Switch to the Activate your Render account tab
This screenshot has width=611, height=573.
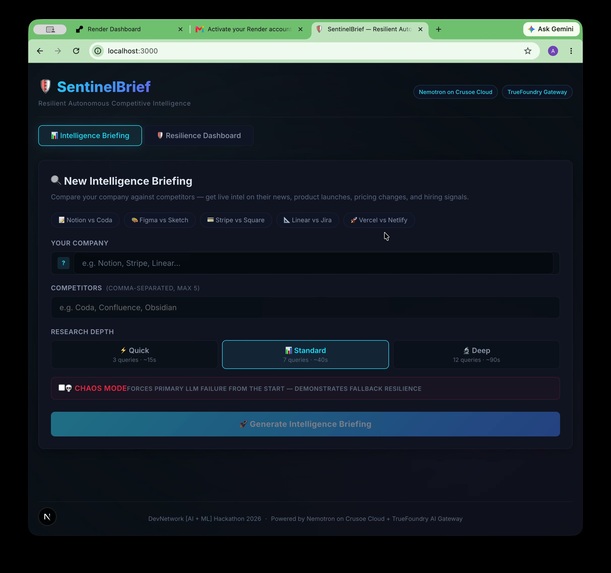249,29
